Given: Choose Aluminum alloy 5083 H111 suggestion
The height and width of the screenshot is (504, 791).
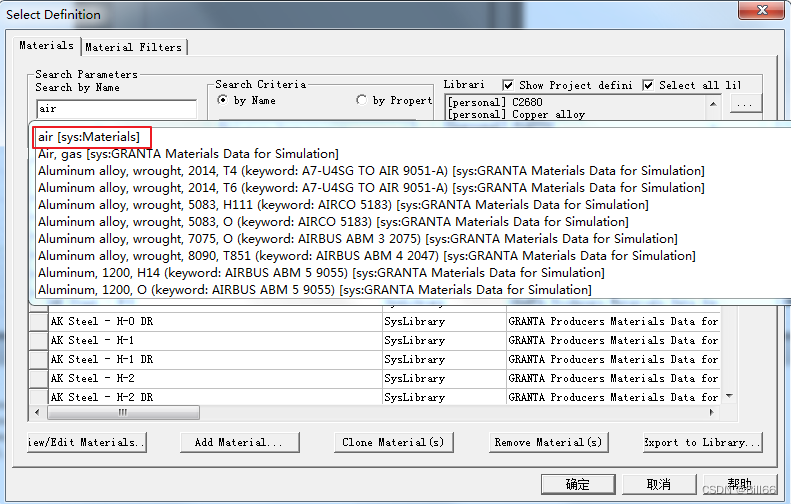Looking at the screenshot, I should (x=343, y=205).
